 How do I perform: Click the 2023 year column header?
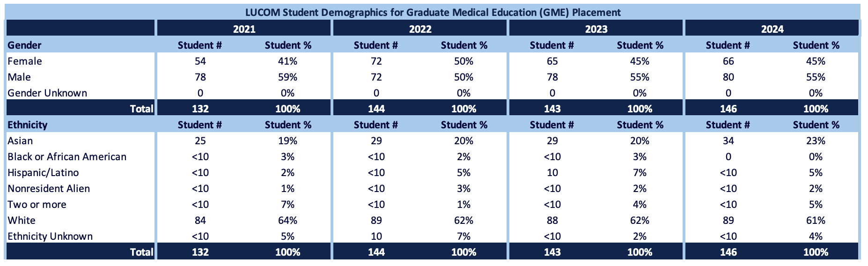click(596, 29)
